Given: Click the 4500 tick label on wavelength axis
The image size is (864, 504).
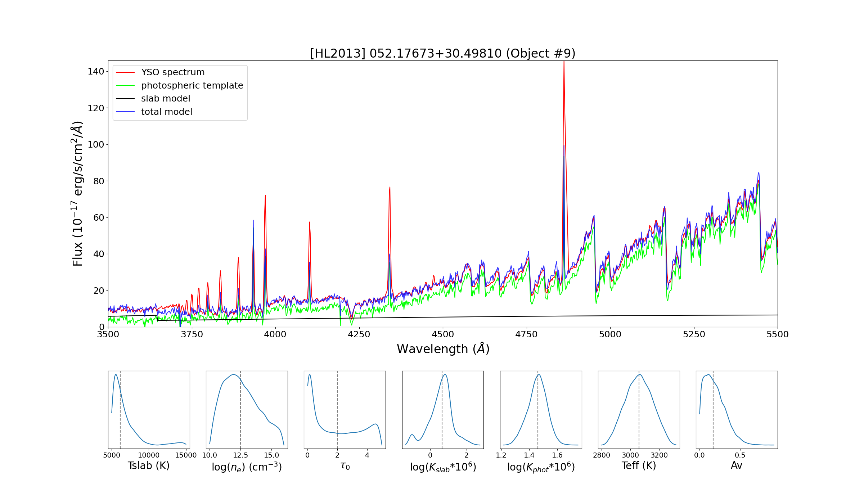Looking at the screenshot, I should pos(443,334).
